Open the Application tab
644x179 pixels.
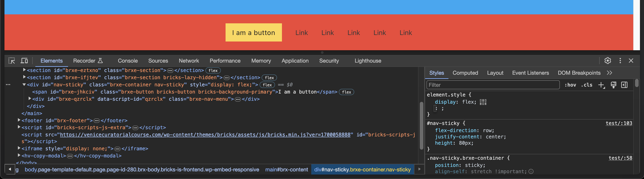(x=295, y=61)
